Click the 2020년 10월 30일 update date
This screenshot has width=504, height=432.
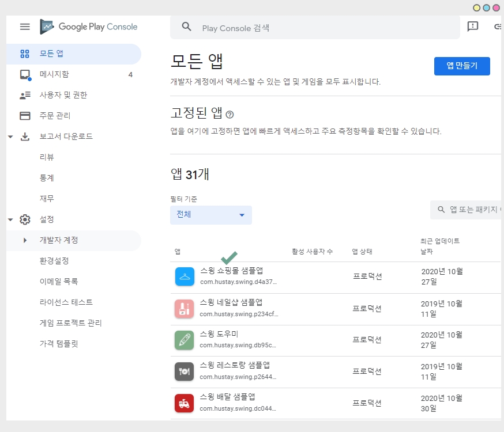442,403
